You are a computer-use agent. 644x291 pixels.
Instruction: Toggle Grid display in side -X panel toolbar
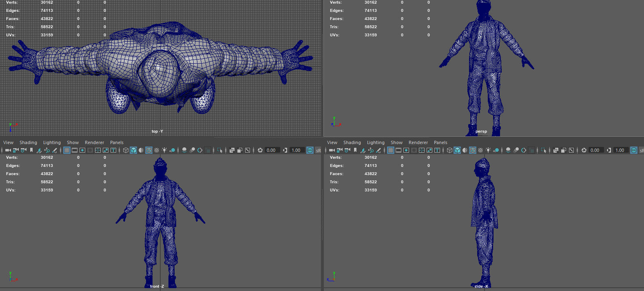click(390, 150)
